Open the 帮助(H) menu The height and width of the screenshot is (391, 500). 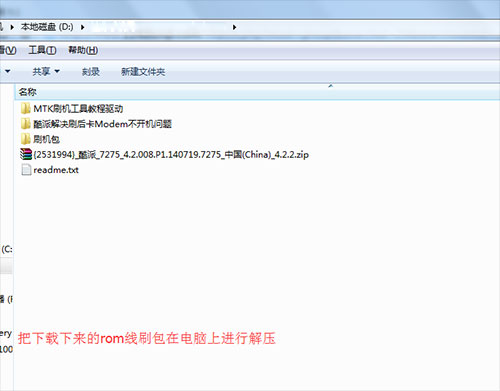click(83, 50)
